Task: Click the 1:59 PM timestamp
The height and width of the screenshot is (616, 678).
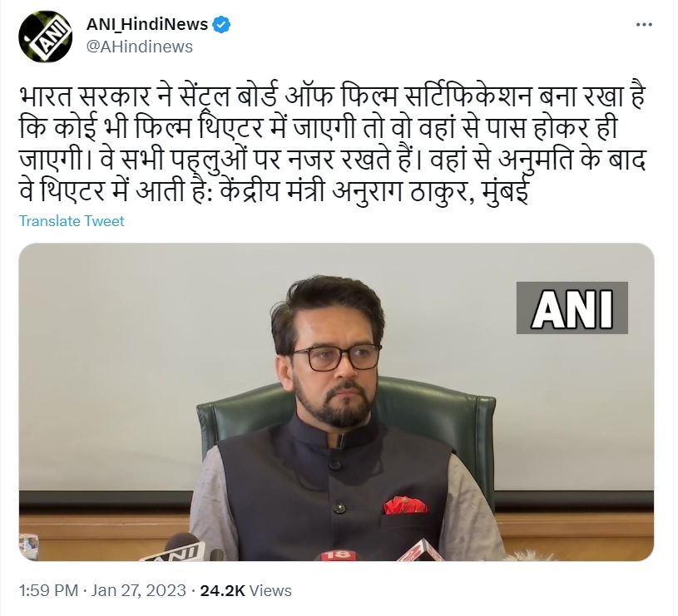Action: 48,590
